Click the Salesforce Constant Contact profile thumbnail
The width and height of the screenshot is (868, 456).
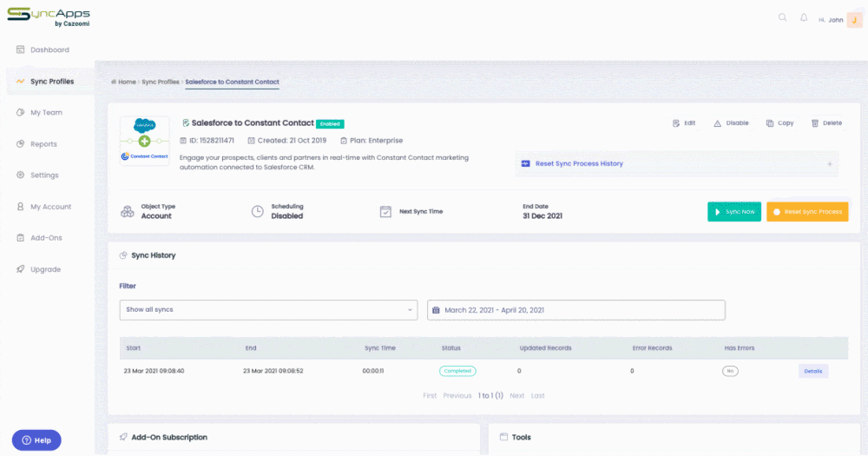144,141
